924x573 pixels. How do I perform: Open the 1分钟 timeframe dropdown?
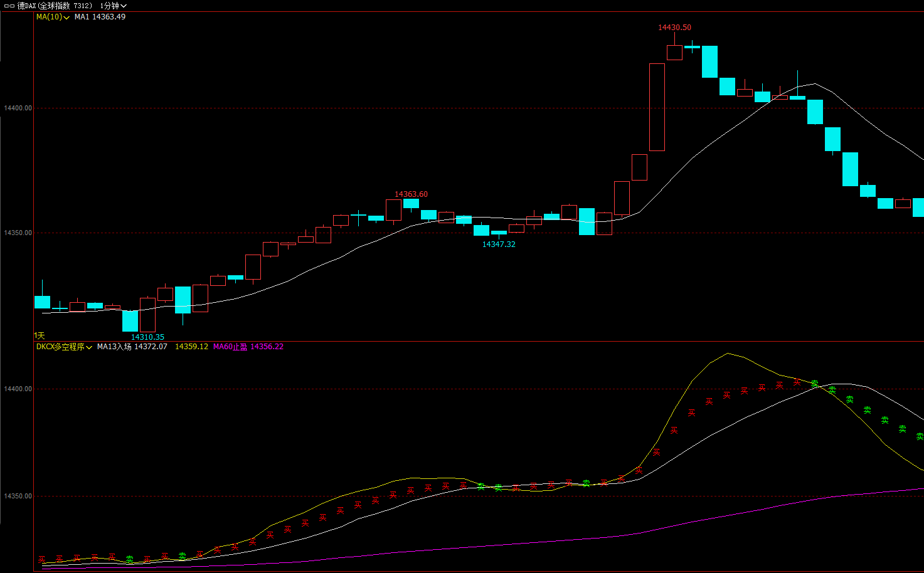pos(114,6)
